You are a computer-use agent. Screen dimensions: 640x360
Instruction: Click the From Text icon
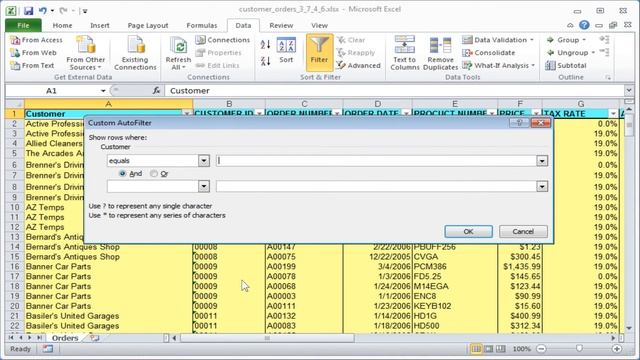tap(15, 65)
